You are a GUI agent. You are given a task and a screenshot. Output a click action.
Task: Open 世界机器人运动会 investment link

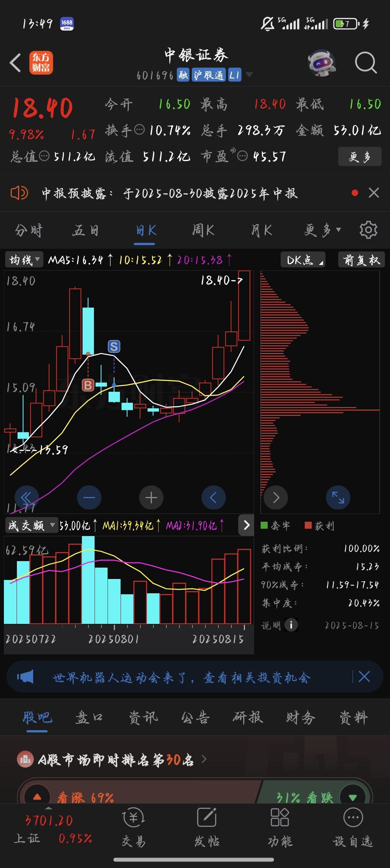181,677
